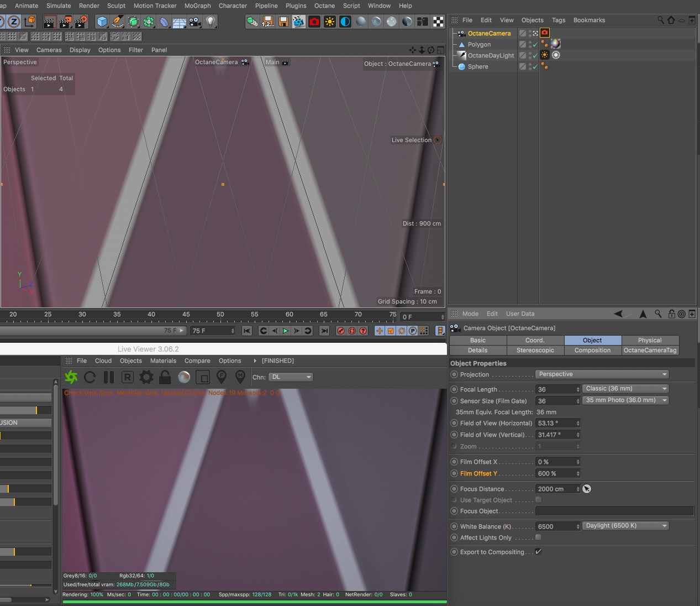Enable render region icon in Live Viewer

pos(203,377)
